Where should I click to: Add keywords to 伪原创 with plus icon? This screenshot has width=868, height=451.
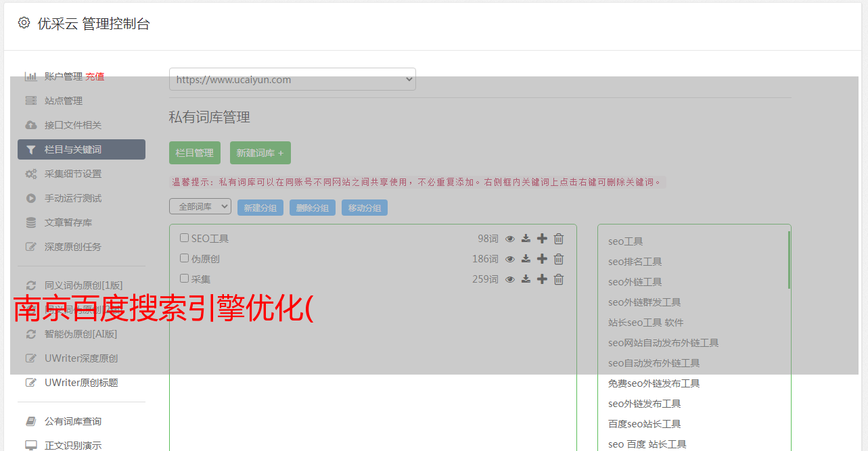coord(542,259)
